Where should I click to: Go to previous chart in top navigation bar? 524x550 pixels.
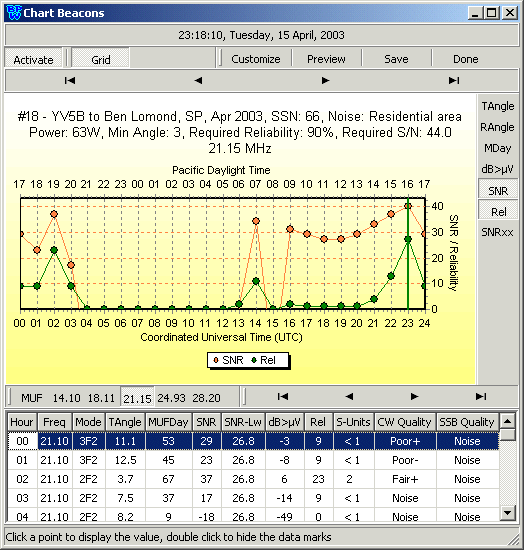[198, 81]
